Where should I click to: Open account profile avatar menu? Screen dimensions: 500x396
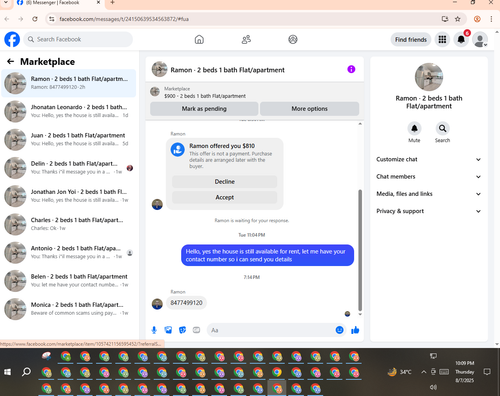coord(480,40)
